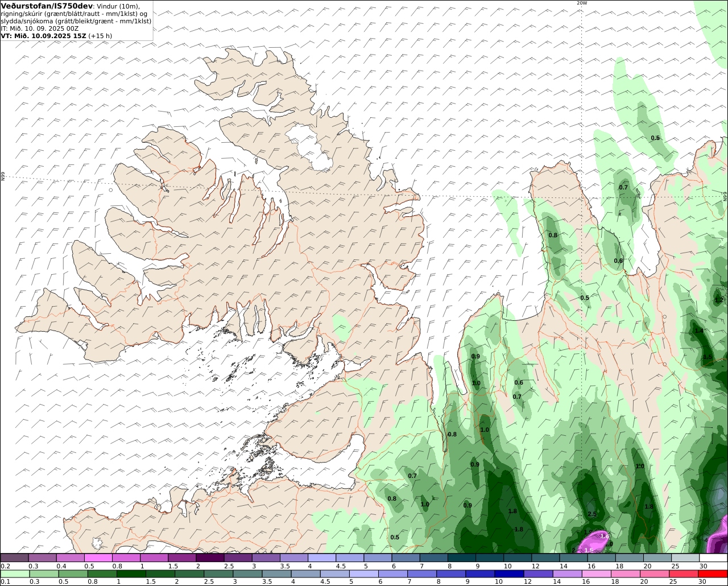Pick the rain-row swatch starting at 0.3
This screenshot has height=586, width=728.
point(44,573)
